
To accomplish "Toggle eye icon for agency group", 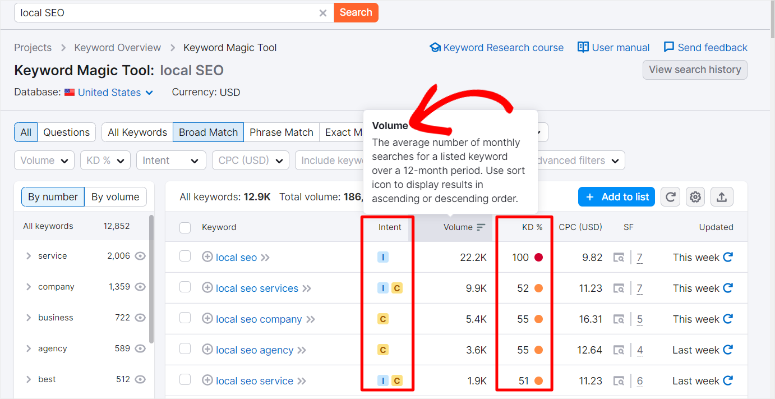I will point(140,349).
